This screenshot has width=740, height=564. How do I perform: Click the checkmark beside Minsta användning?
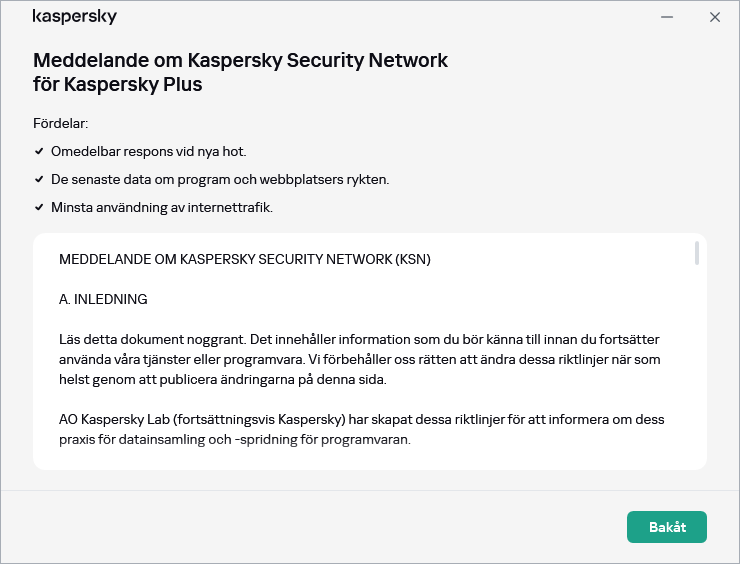coord(39,208)
